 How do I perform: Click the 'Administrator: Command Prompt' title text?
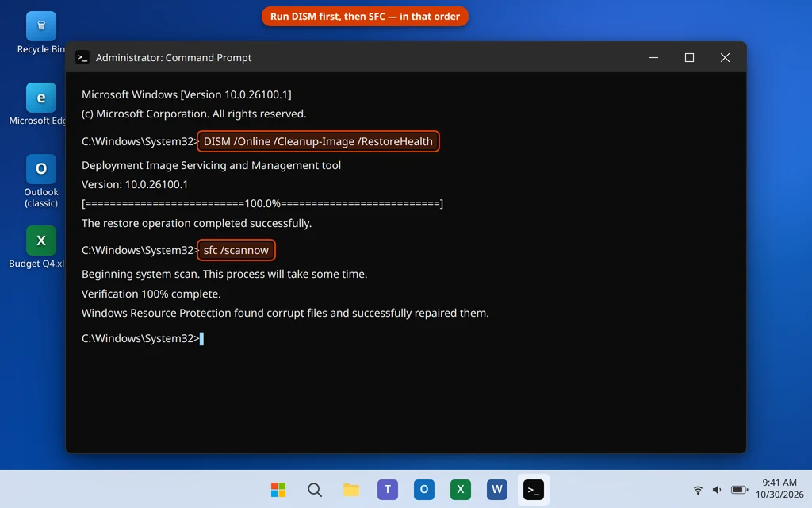pyautogui.click(x=174, y=57)
